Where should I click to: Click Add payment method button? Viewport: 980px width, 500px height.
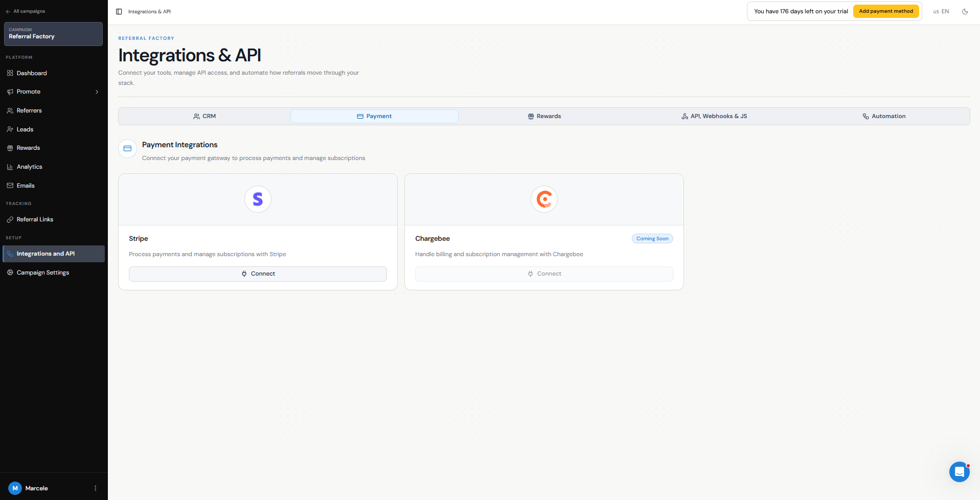[886, 11]
